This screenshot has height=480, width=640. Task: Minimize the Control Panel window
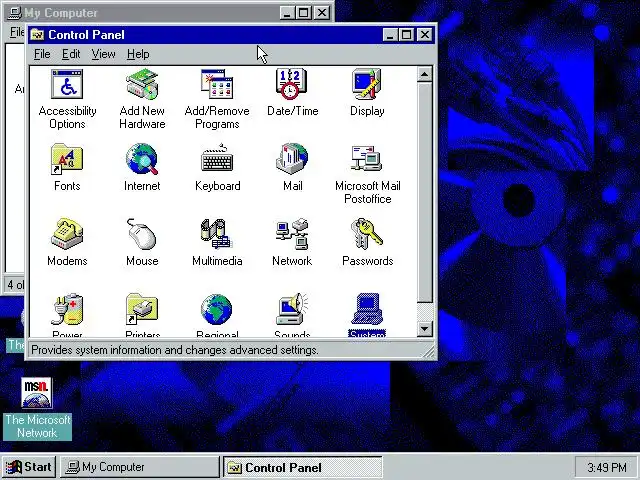pos(390,35)
